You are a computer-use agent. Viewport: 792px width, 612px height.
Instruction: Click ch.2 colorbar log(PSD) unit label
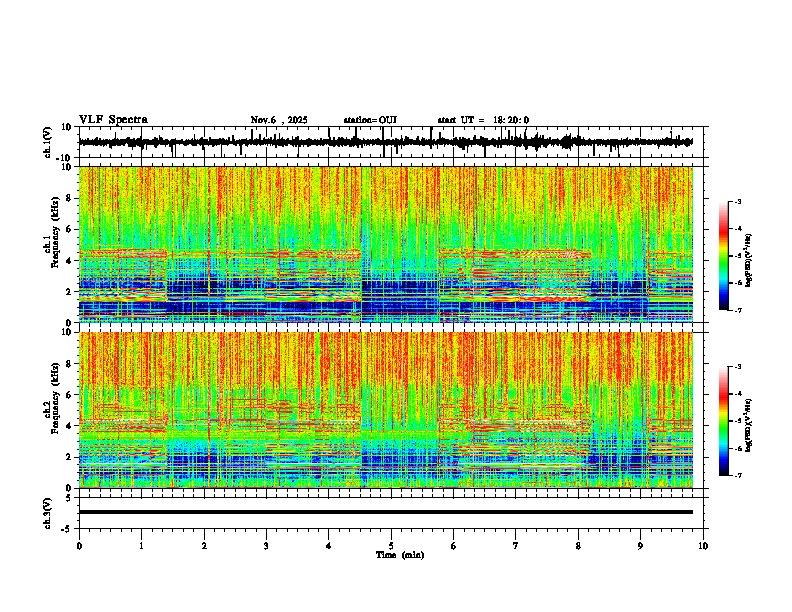click(748, 425)
